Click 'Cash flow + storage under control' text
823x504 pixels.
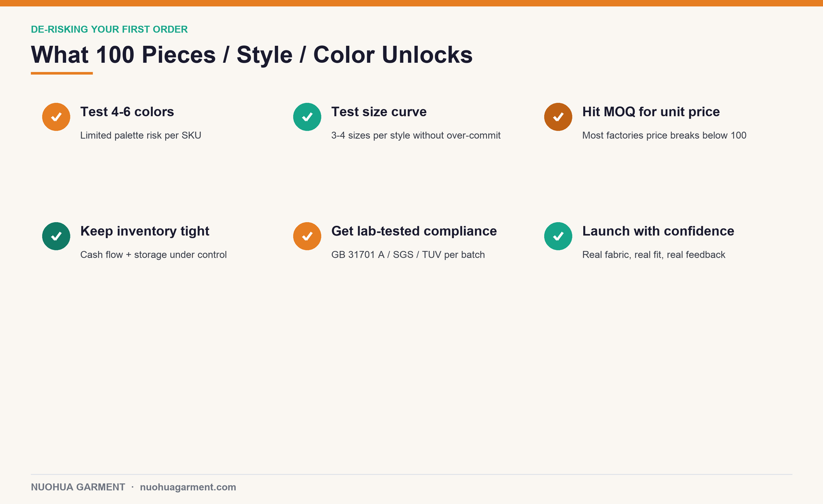tap(153, 255)
